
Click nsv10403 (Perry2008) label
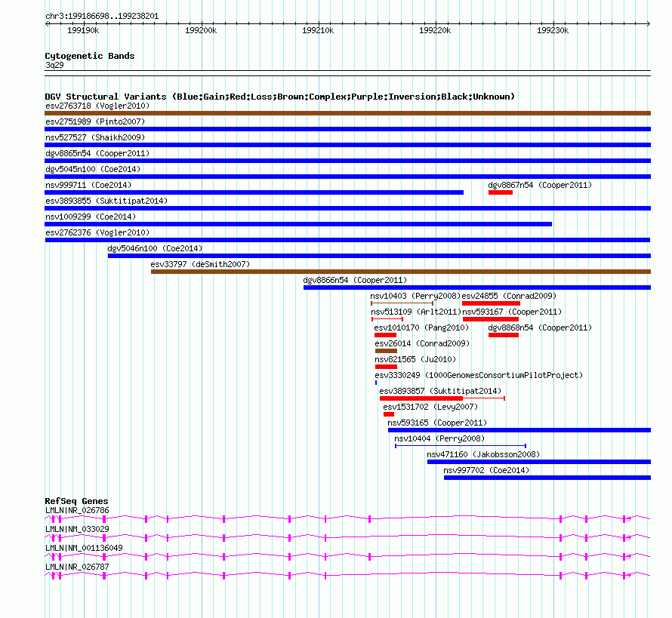[415, 296]
